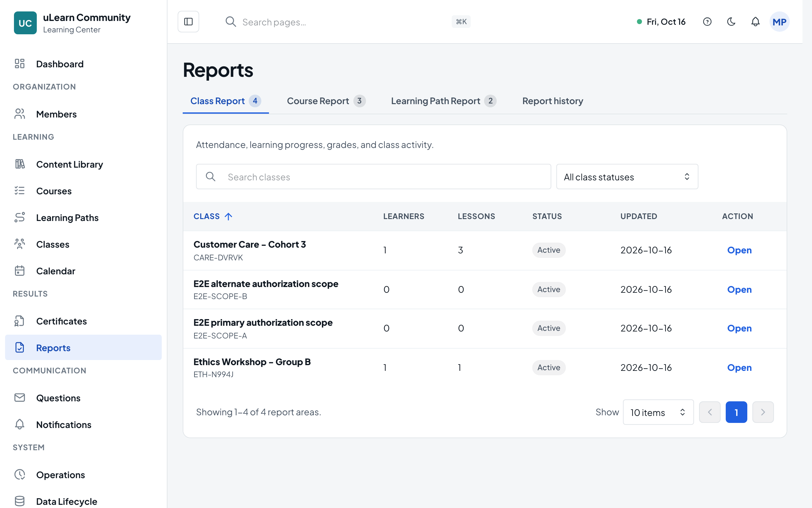Focus the Search pages field
Screen dimensions: 812x508
point(347,22)
